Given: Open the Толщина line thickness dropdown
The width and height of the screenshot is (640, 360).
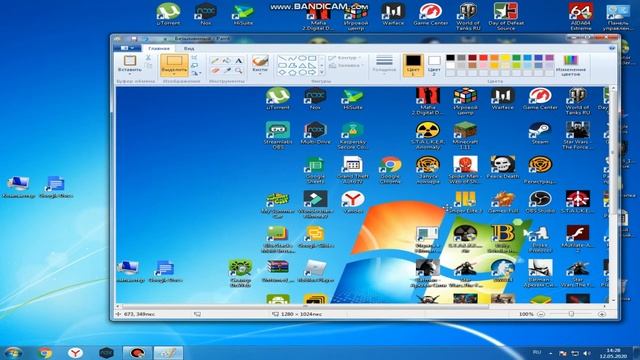Looking at the screenshot, I should pyautogui.click(x=384, y=64).
